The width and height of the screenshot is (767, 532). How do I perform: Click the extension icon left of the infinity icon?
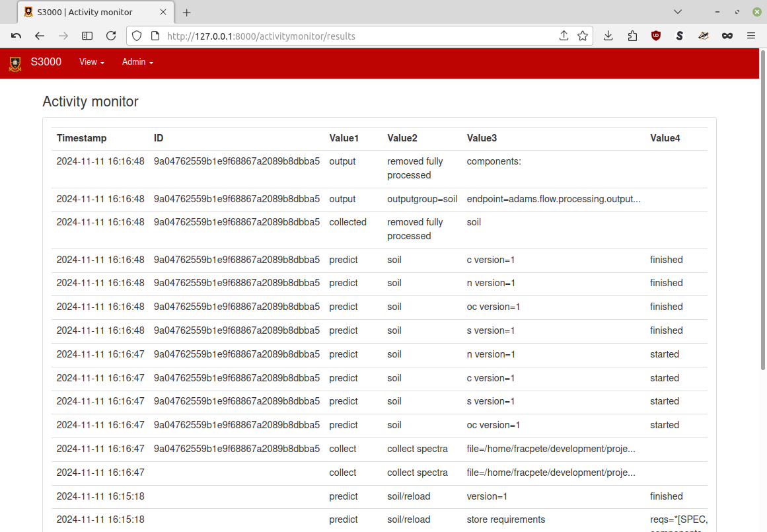click(x=704, y=36)
